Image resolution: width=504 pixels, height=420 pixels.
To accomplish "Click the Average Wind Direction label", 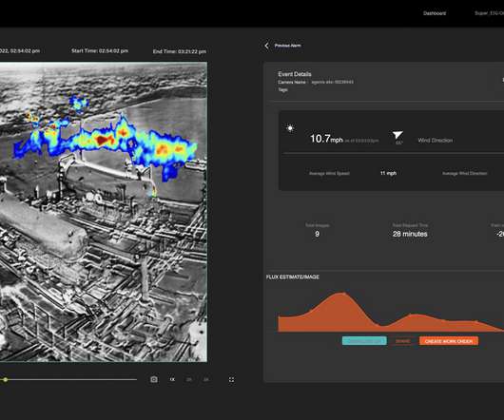I will tap(464, 173).
